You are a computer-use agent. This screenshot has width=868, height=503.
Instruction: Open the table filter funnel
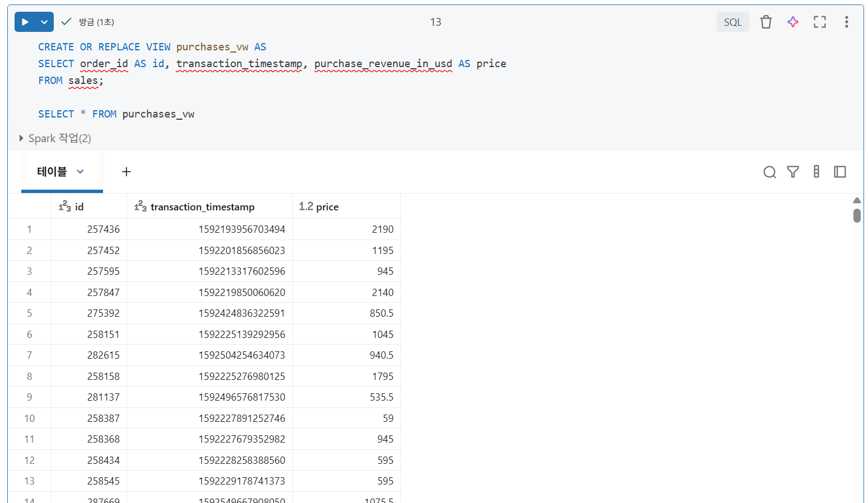click(x=793, y=172)
